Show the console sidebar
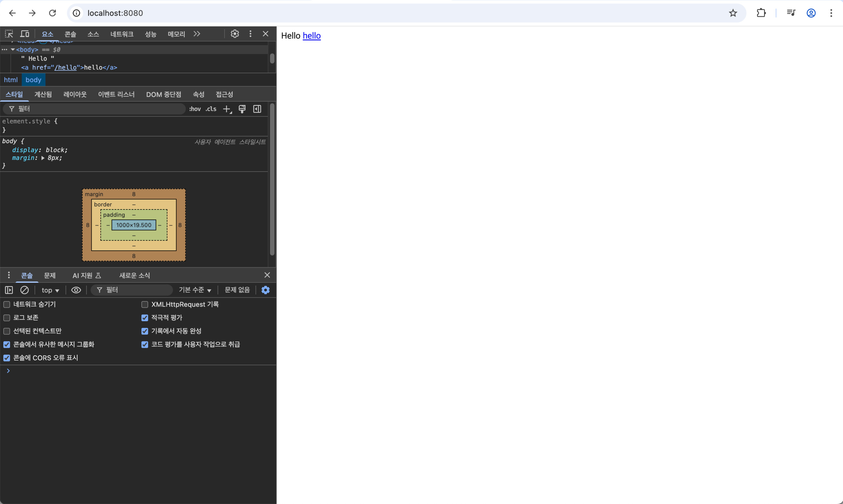The height and width of the screenshot is (504, 843). [x=9, y=290]
